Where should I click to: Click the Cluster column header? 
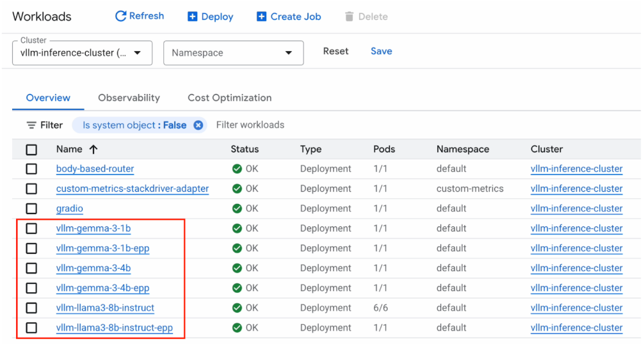pos(546,149)
